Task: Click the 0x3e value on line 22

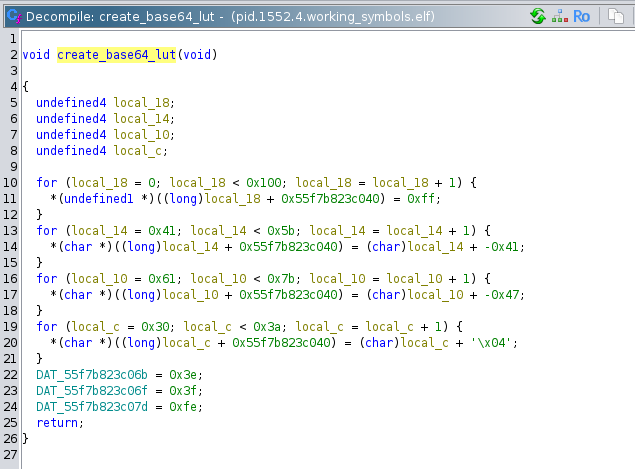Action: (x=183, y=375)
